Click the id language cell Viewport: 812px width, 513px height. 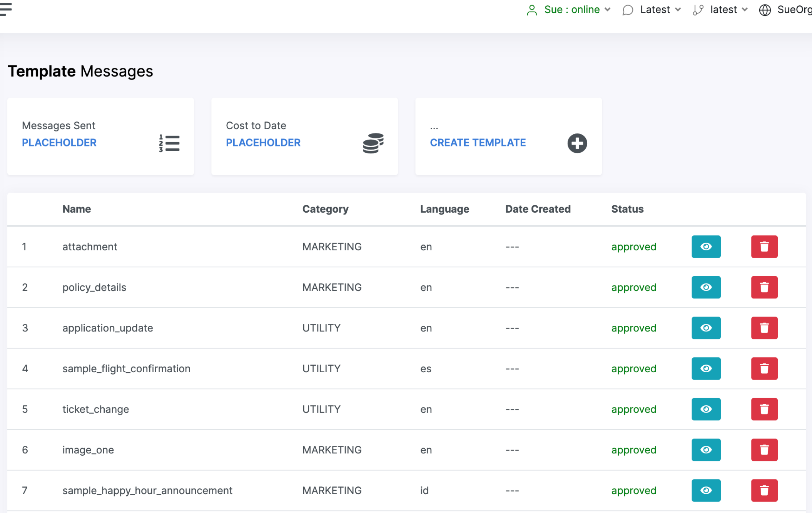pyautogui.click(x=424, y=490)
